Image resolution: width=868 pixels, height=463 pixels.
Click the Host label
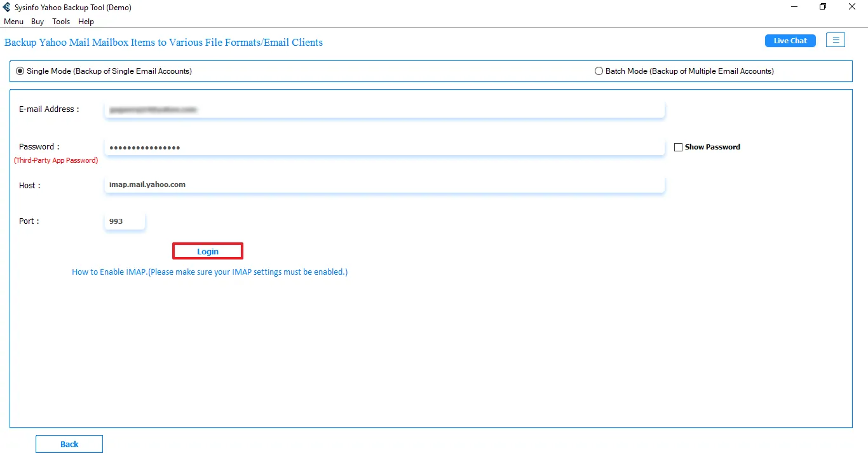click(30, 186)
